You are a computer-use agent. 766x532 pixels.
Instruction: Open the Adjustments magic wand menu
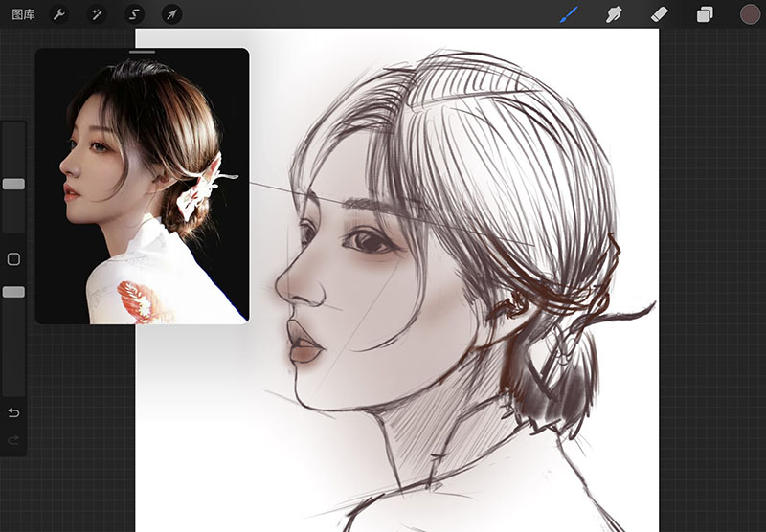point(97,14)
